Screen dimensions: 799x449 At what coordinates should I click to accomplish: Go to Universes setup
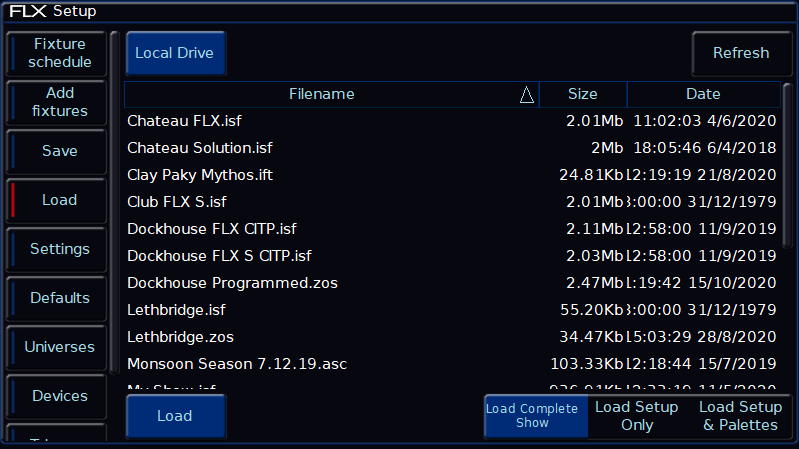[57, 347]
